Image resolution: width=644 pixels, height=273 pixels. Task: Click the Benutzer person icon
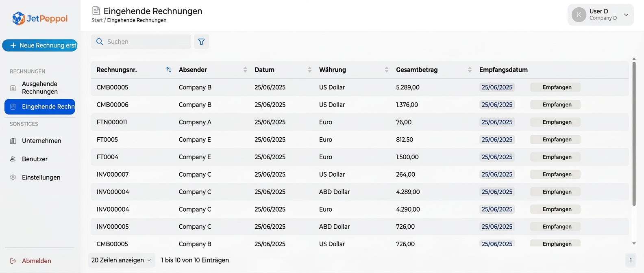click(x=13, y=159)
